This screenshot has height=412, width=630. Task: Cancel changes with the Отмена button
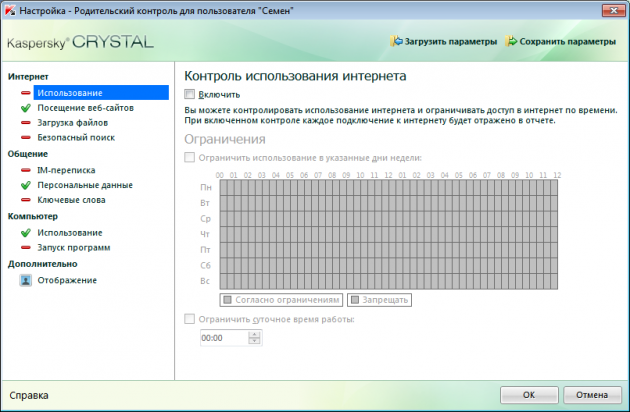point(592,395)
